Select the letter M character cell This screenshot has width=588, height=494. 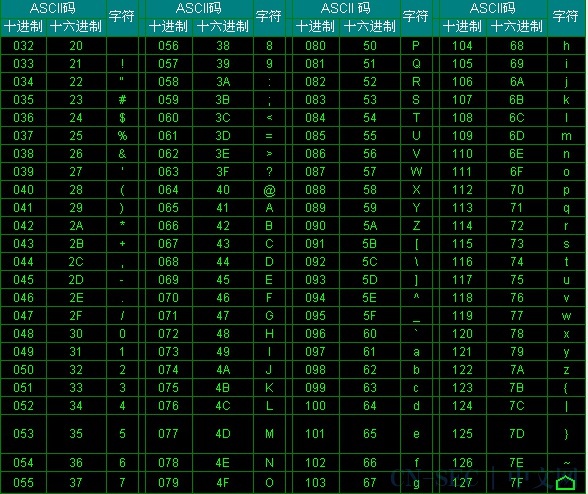click(269, 434)
